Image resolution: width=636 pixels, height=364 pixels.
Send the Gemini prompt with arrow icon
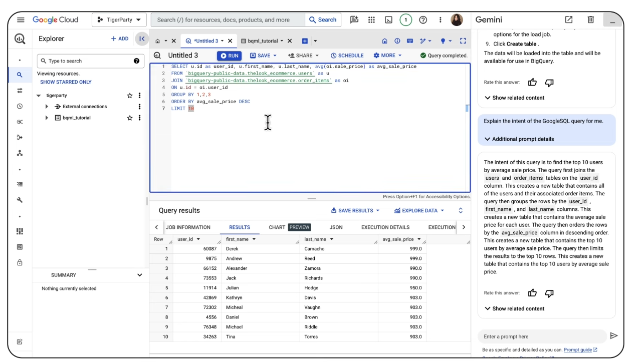[x=613, y=336]
